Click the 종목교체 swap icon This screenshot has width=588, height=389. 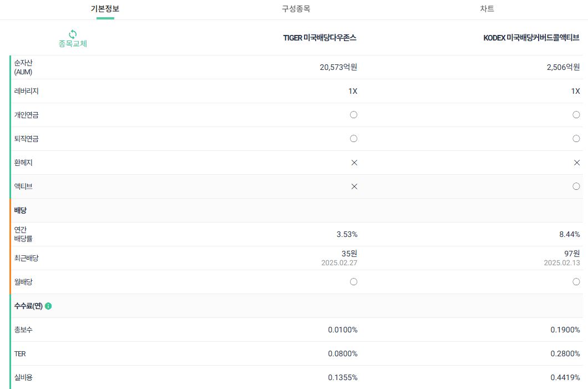[73, 34]
